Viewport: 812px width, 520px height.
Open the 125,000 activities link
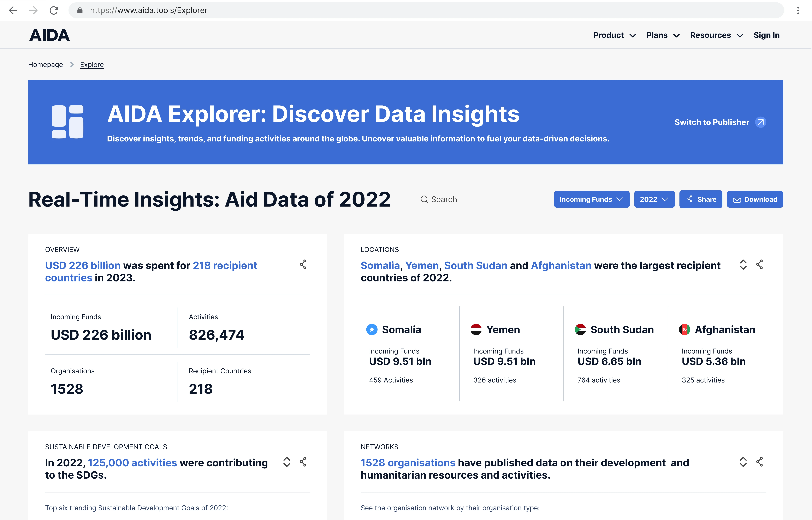click(132, 463)
